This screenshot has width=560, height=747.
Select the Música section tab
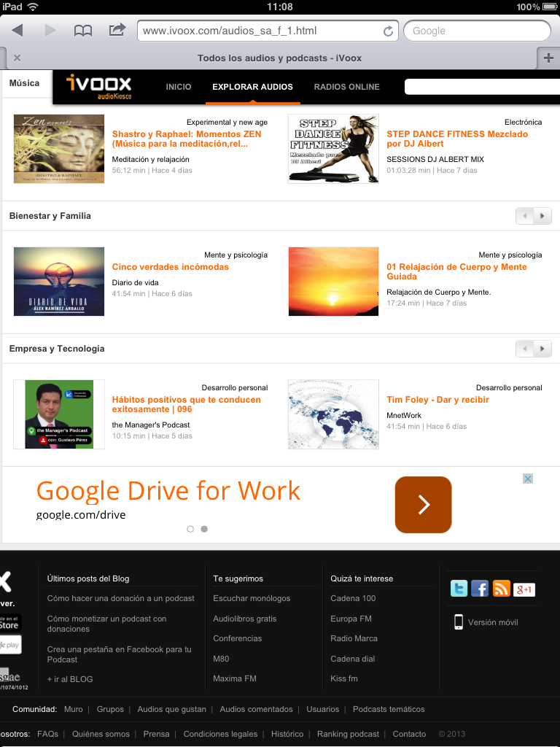point(24,83)
